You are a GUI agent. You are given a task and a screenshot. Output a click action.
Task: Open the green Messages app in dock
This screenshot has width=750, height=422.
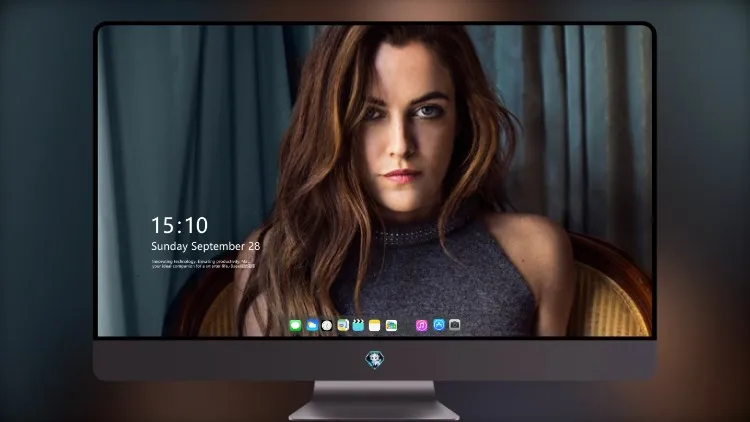point(295,325)
